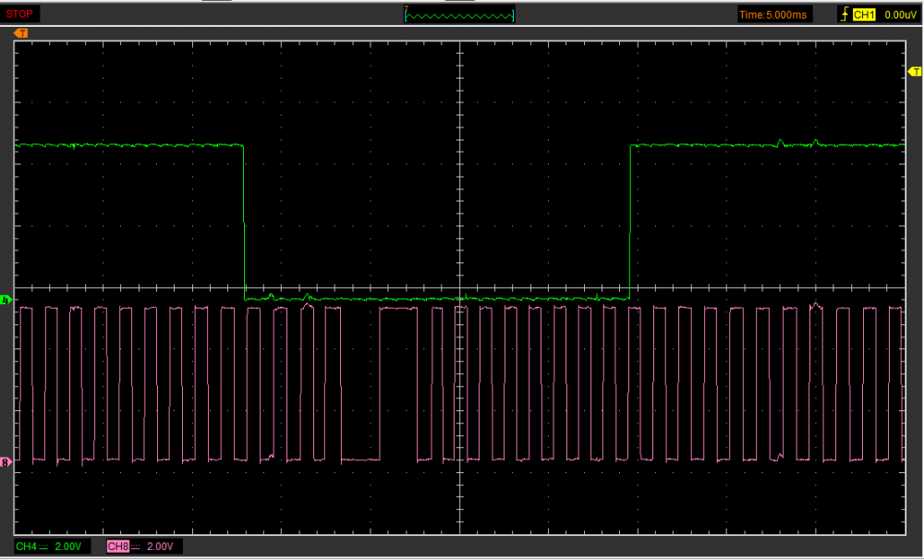Select the Time 5.000ms timebase readout
Screen dimensions: 924x560
774,15
